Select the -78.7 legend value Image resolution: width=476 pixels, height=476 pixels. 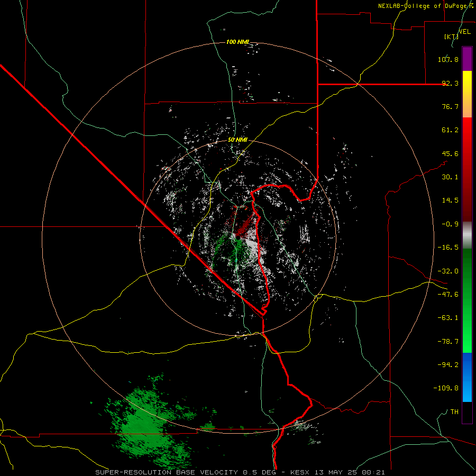tap(448, 342)
